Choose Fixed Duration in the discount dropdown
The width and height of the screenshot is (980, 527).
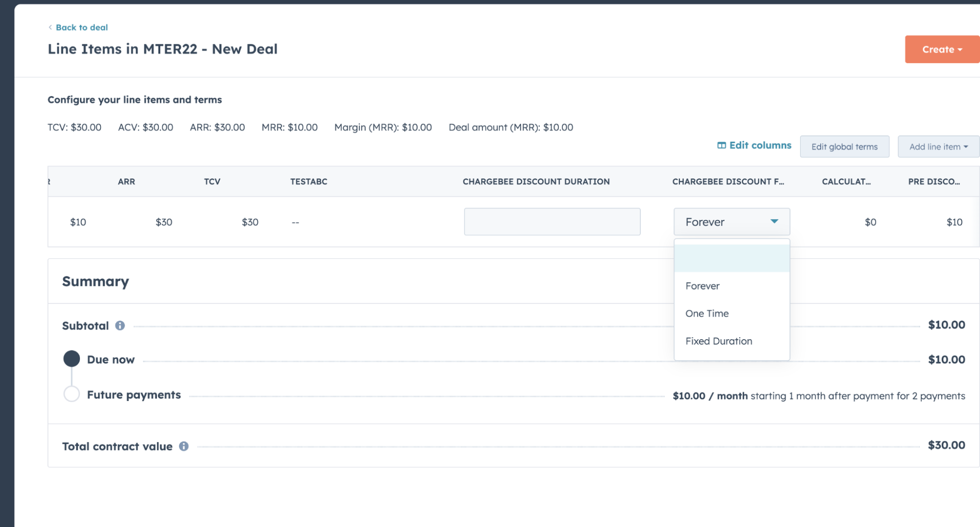coord(719,341)
